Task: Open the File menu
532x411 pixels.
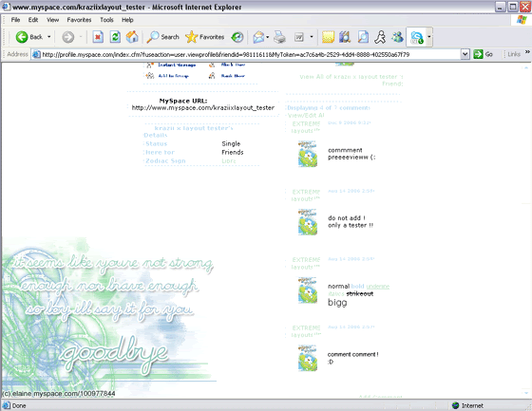Action: (15, 20)
